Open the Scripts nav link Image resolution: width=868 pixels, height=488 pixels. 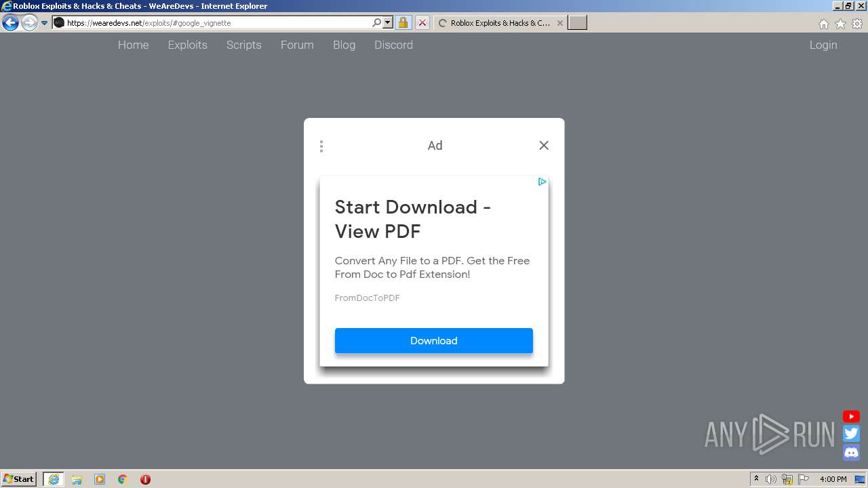tap(244, 45)
